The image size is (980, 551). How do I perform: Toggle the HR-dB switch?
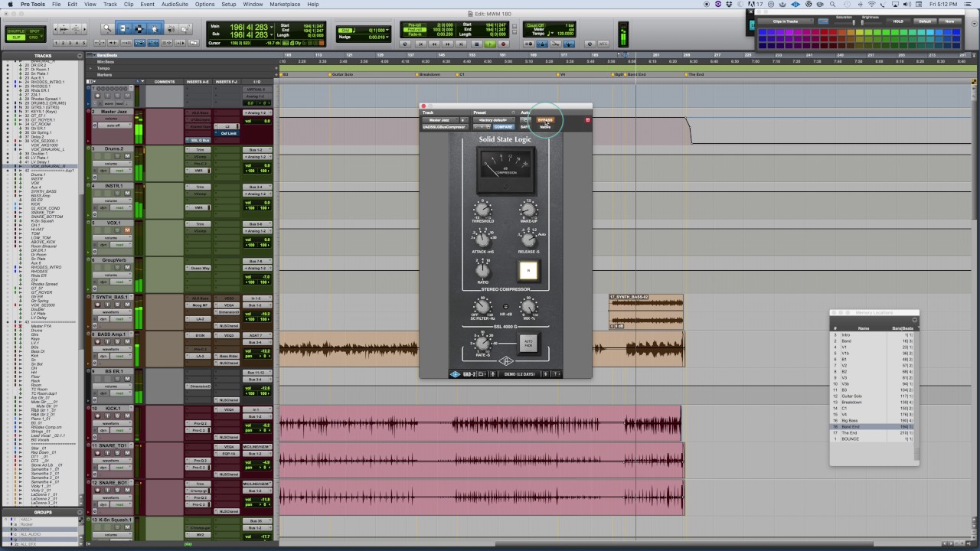(x=505, y=307)
